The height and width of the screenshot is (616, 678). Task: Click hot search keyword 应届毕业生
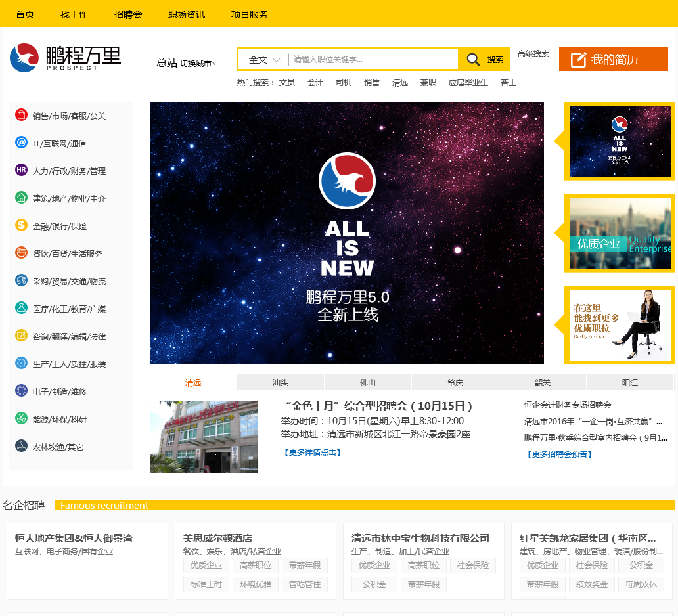pos(468,83)
